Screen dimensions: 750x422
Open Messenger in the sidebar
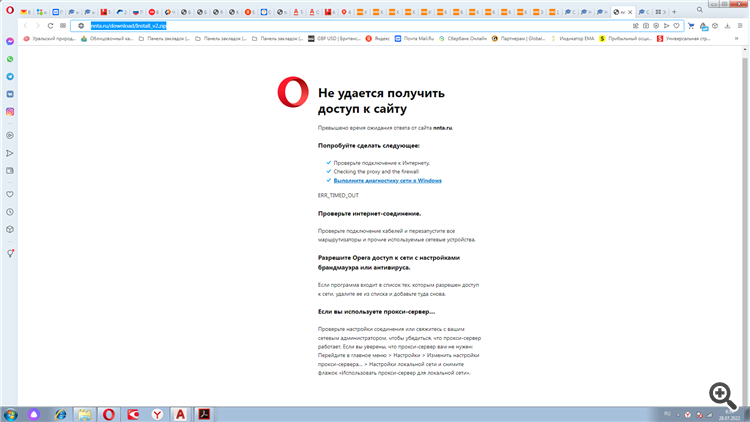(10, 42)
